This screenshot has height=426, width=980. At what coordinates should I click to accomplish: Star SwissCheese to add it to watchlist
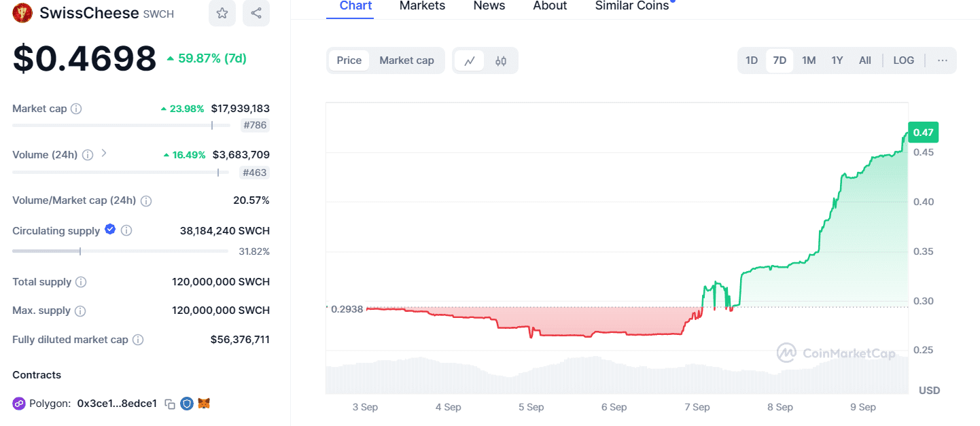point(222,13)
